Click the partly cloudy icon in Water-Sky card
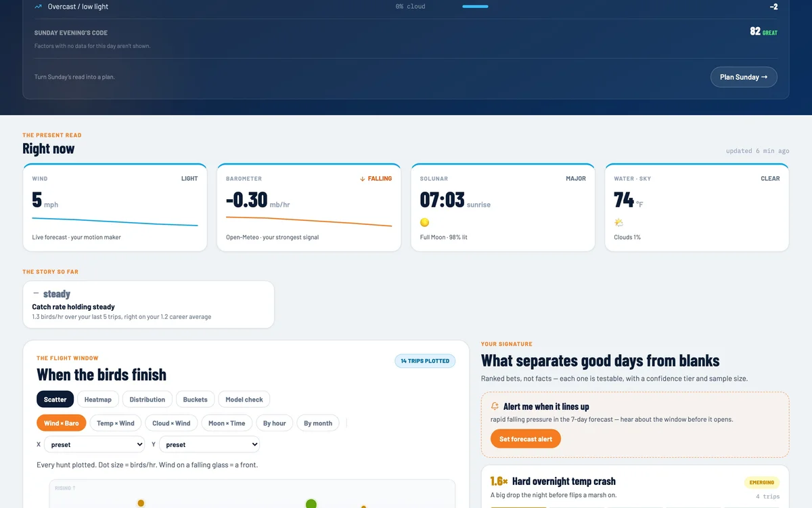812x508 pixels. (x=618, y=222)
